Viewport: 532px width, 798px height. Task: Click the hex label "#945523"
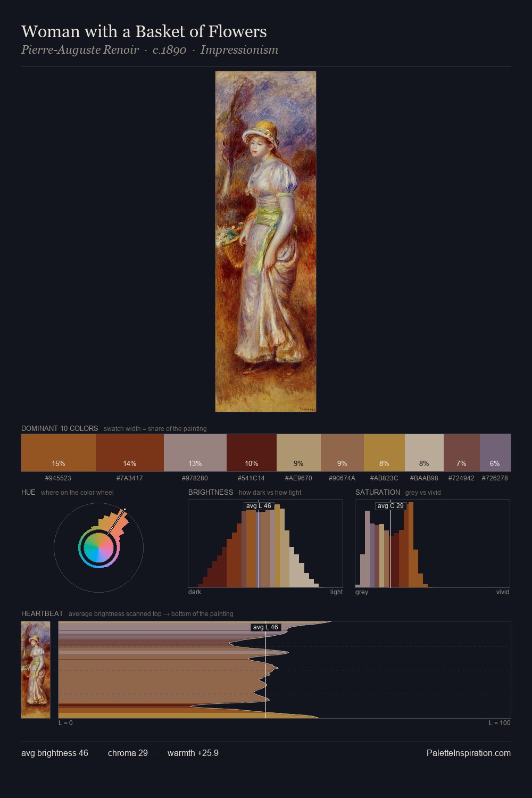[x=58, y=478]
